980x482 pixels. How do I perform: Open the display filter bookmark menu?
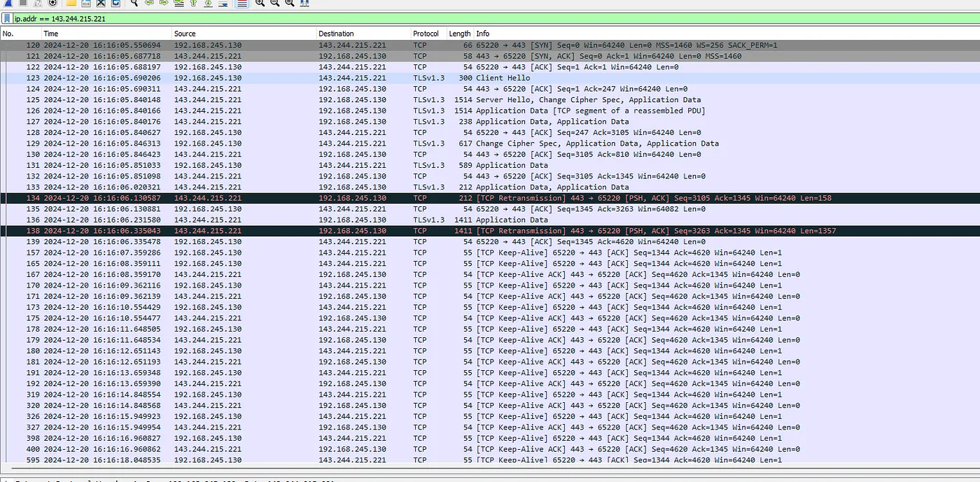7,19
